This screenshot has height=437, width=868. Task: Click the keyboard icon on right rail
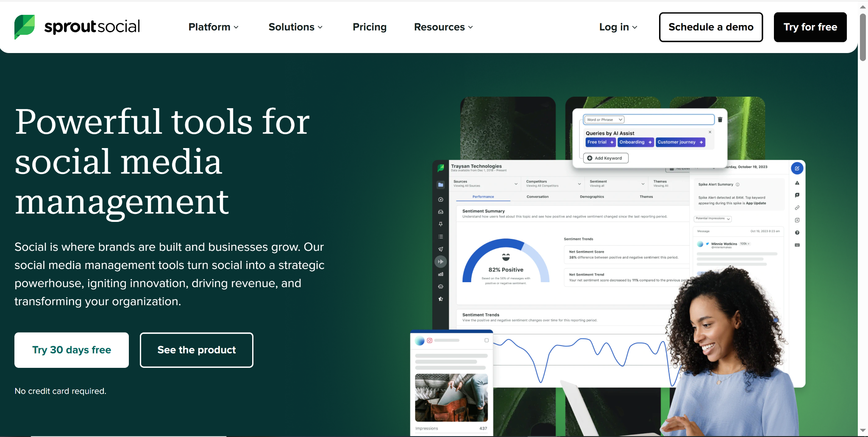pyautogui.click(x=797, y=245)
